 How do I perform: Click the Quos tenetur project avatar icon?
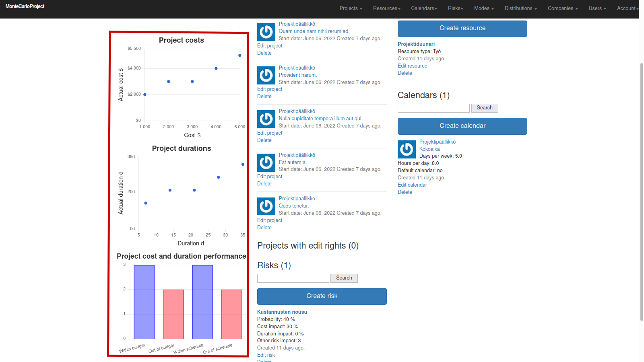(266, 206)
